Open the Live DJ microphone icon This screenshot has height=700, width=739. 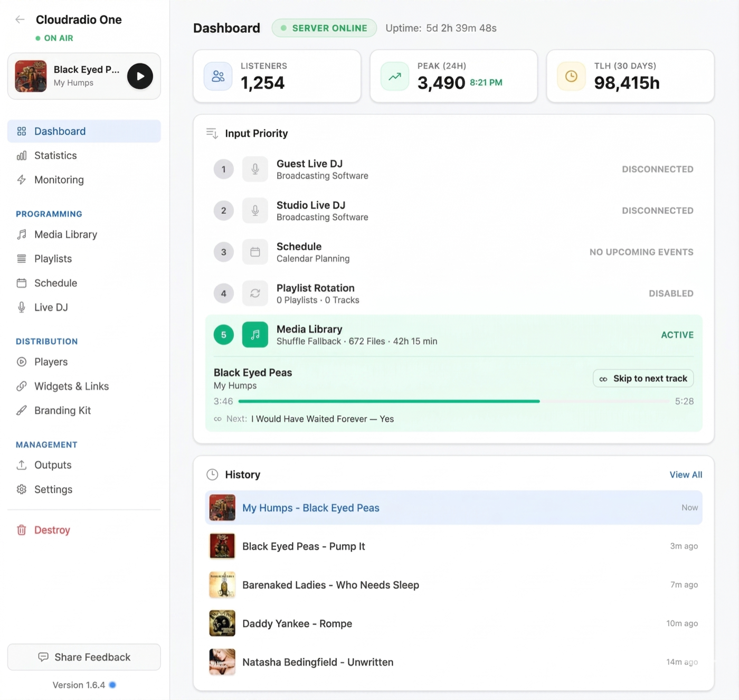(x=22, y=307)
